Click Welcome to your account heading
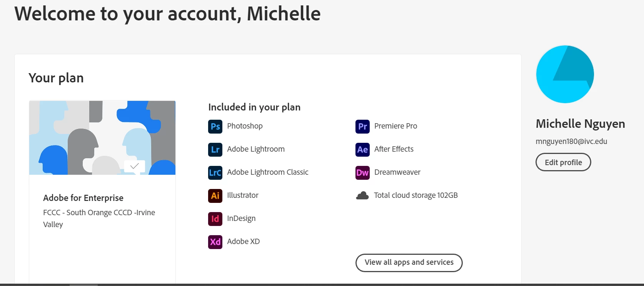 tap(167, 14)
